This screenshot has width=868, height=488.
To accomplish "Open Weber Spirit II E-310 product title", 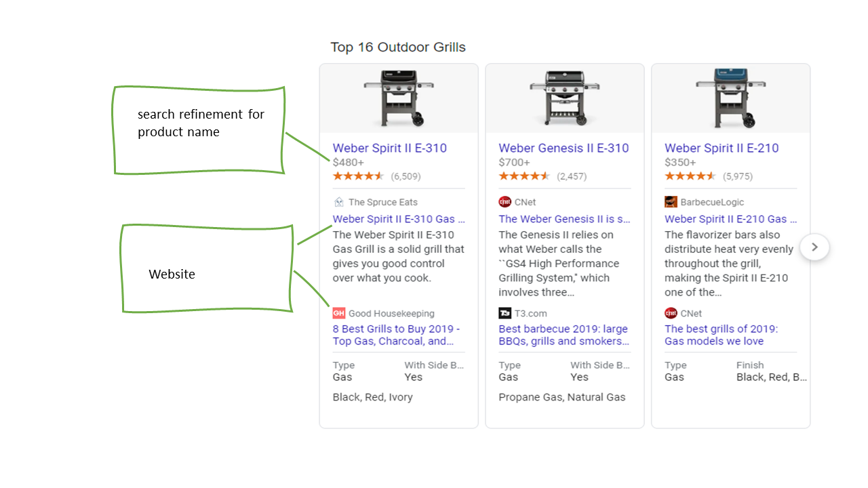I will pyautogui.click(x=389, y=148).
